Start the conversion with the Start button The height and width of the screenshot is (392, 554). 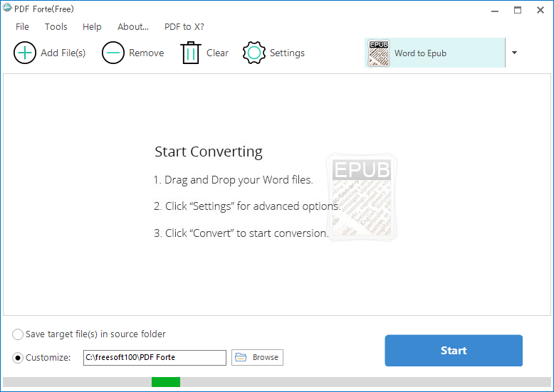click(454, 350)
